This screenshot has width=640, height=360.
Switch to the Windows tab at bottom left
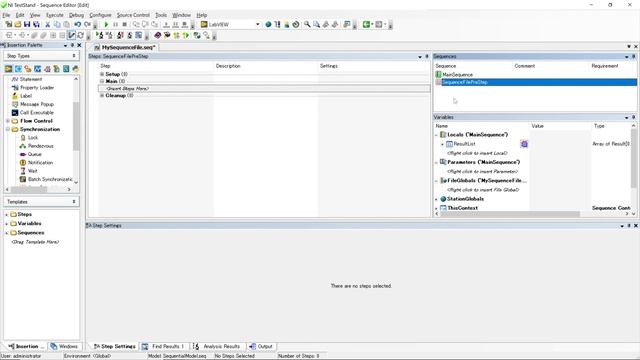[x=64, y=346]
